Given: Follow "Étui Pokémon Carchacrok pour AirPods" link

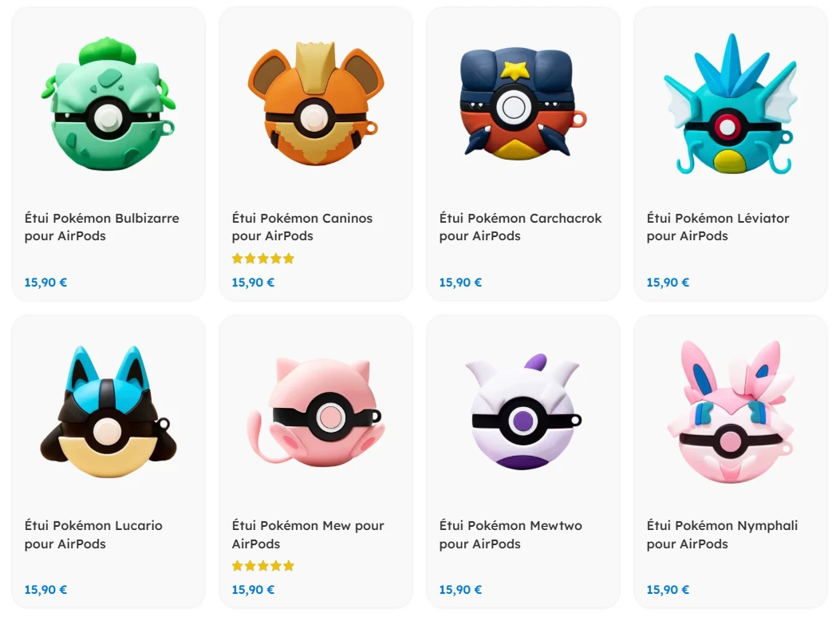Looking at the screenshot, I should tap(520, 227).
